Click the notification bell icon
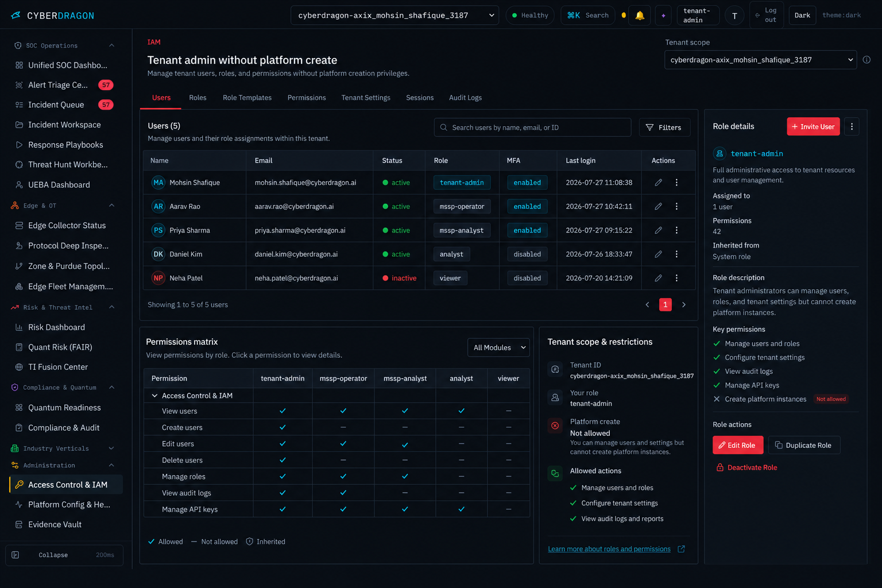Viewport: 882px width, 588px height. pyautogui.click(x=640, y=16)
